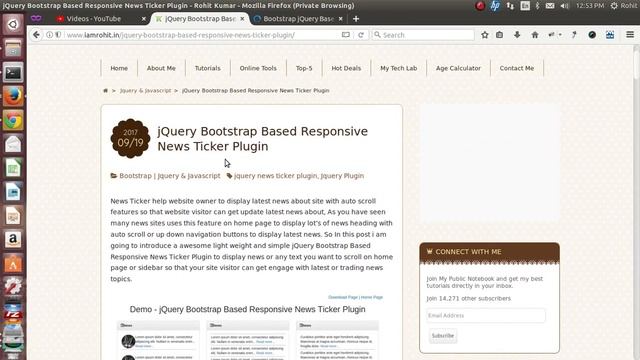
Task: Open the Ubuntu Dash launcher icon
Action: (13, 24)
